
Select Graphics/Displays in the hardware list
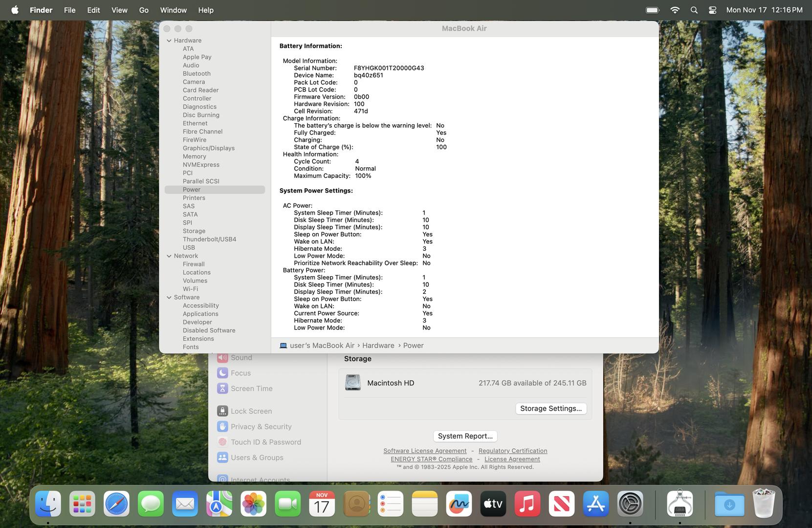tap(208, 148)
